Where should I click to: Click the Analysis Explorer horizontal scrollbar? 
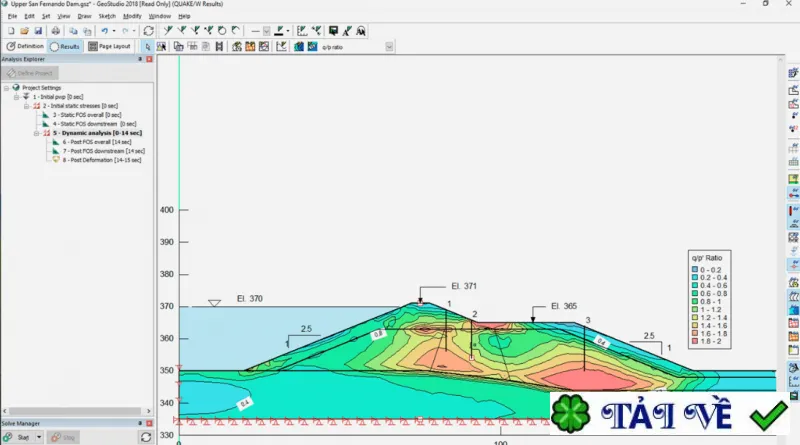click(x=76, y=411)
